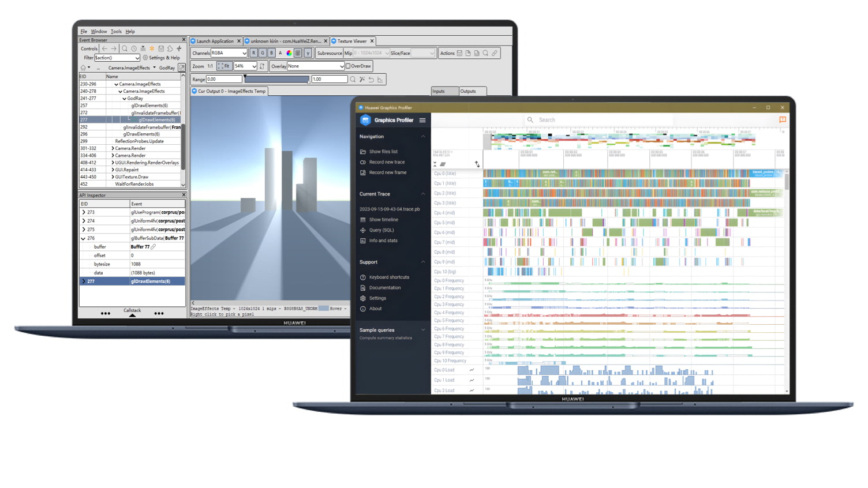The width and height of the screenshot is (868, 488).
Task: Click the hamburger menu in Graphics Profiler
Action: pos(422,120)
